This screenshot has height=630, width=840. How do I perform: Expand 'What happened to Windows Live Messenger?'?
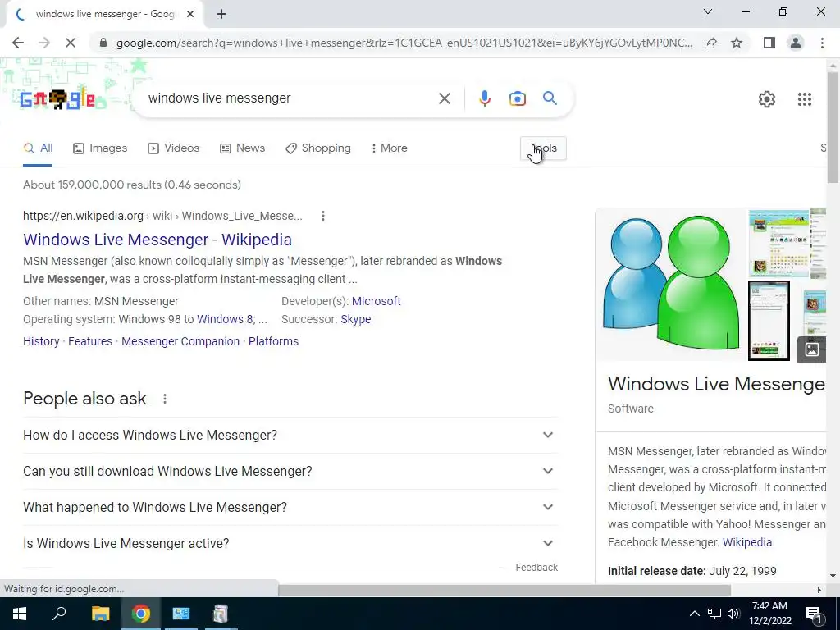290,507
